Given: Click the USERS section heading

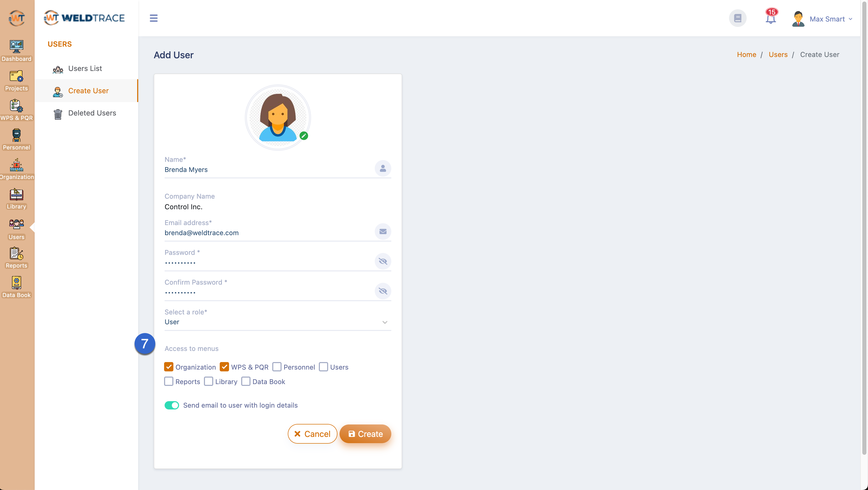Looking at the screenshot, I should [x=60, y=44].
